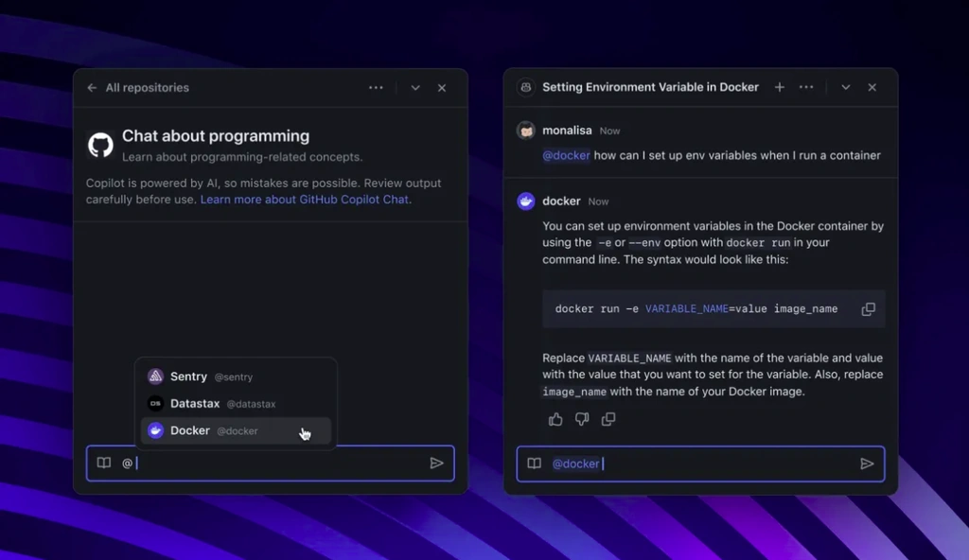Send the @docker message in right panel

[867, 464]
